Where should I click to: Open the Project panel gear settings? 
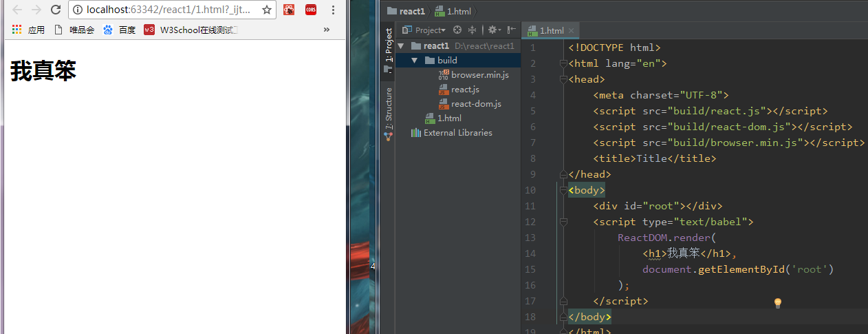tap(494, 30)
